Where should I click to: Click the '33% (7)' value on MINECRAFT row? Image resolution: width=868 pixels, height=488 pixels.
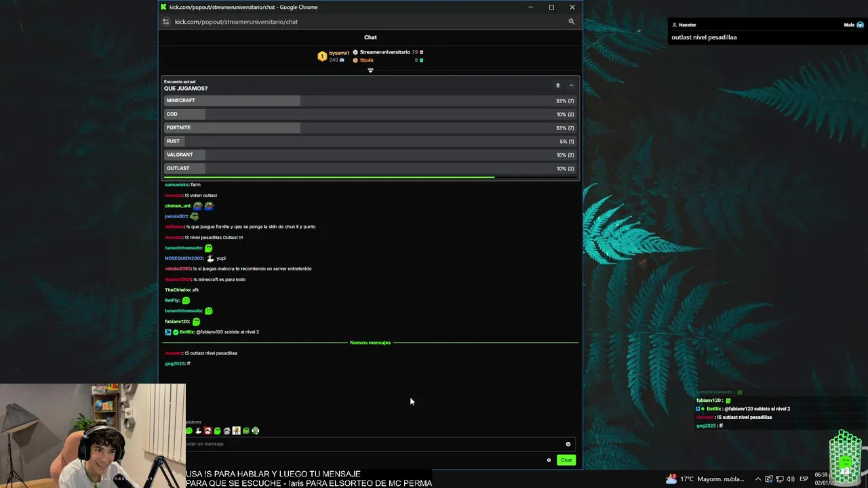(x=565, y=100)
